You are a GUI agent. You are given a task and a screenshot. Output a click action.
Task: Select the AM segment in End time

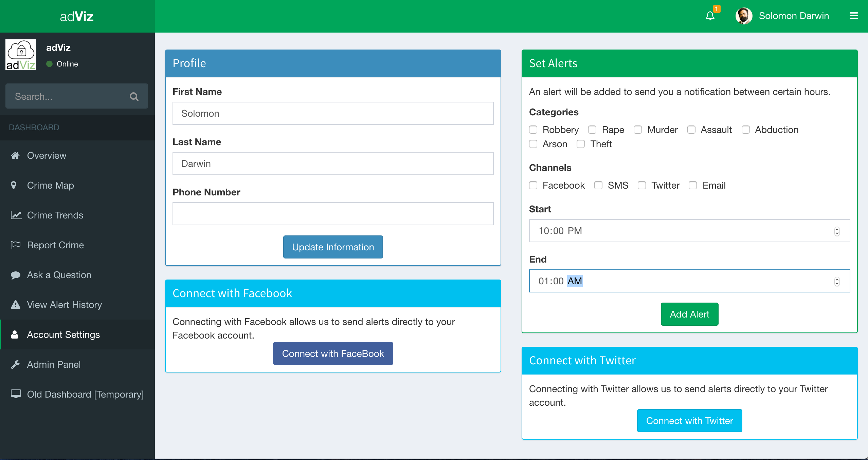575,281
